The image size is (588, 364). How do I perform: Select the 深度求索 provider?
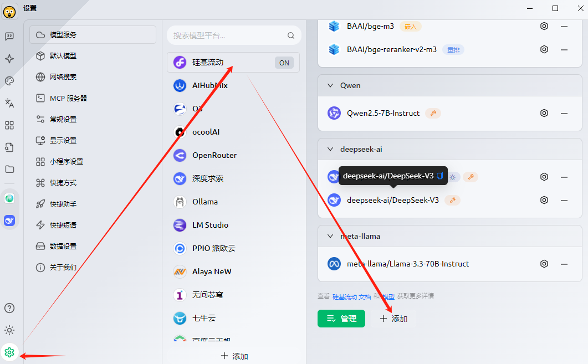tap(233, 178)
